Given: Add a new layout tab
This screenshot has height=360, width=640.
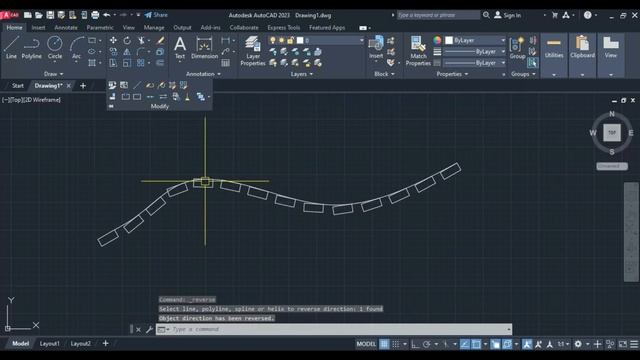Looking at the screenshot, I should pos(105,344).
